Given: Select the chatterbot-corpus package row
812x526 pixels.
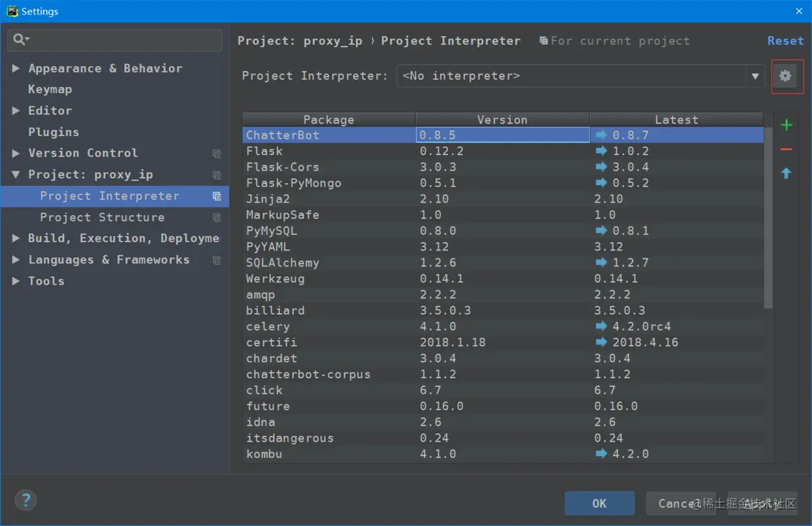Looking at the screenshot, I should click(x=503, y=374).
